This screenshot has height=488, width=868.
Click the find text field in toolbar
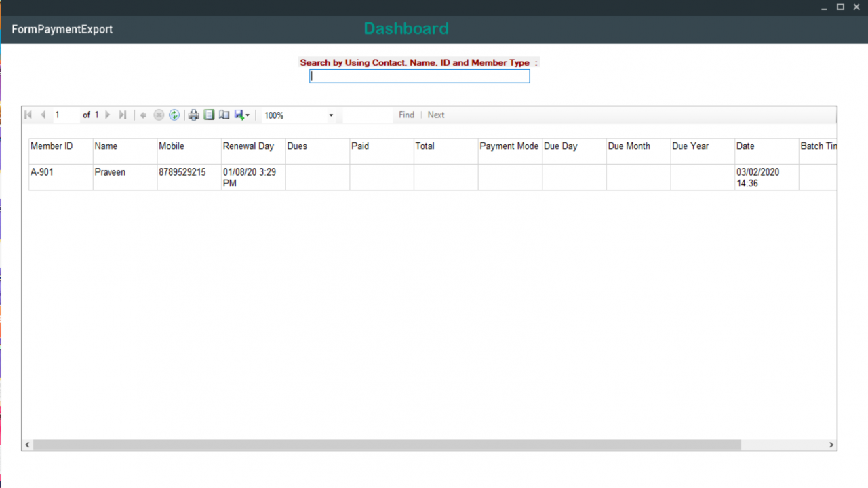point(368,115)
